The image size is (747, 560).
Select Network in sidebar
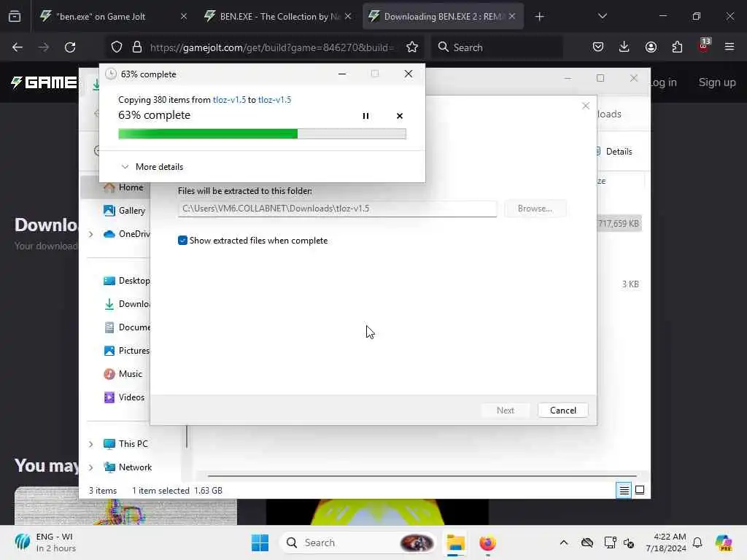[128, 467]
